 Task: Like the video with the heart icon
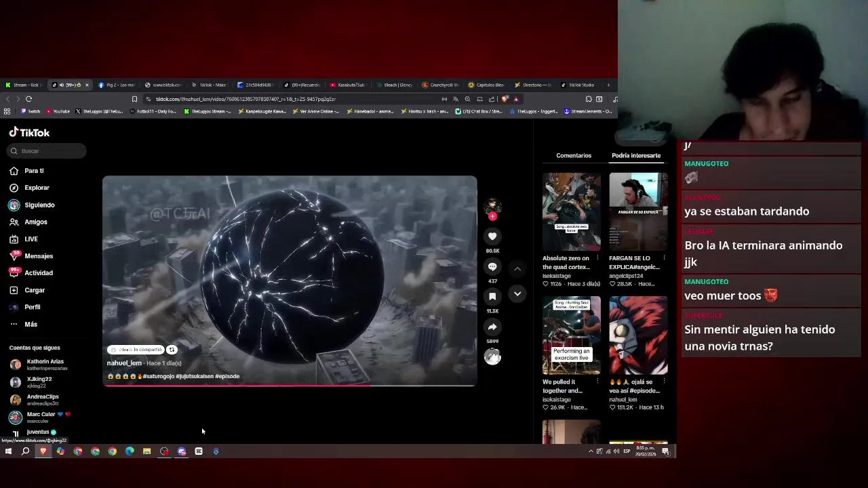(x=492, y=236)
